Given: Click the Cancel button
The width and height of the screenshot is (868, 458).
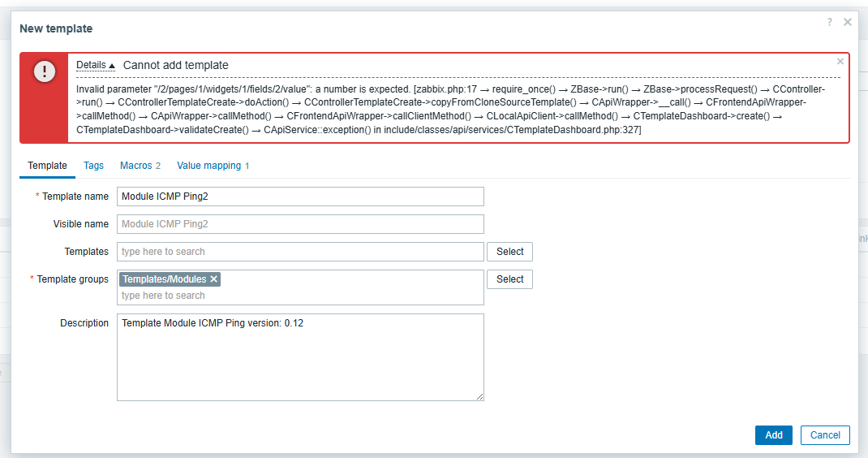Looking at the screenshot, I should click(x=825, y=435).
